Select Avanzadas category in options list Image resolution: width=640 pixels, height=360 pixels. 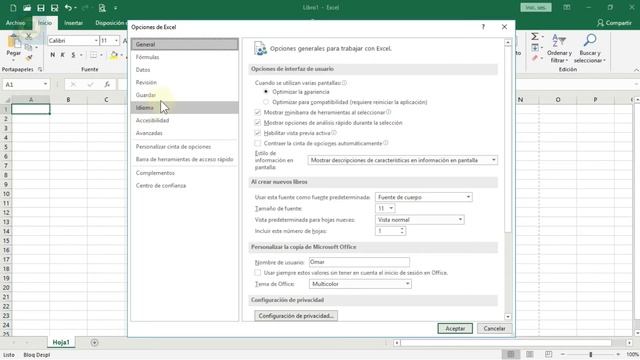(x=184, y=133)
